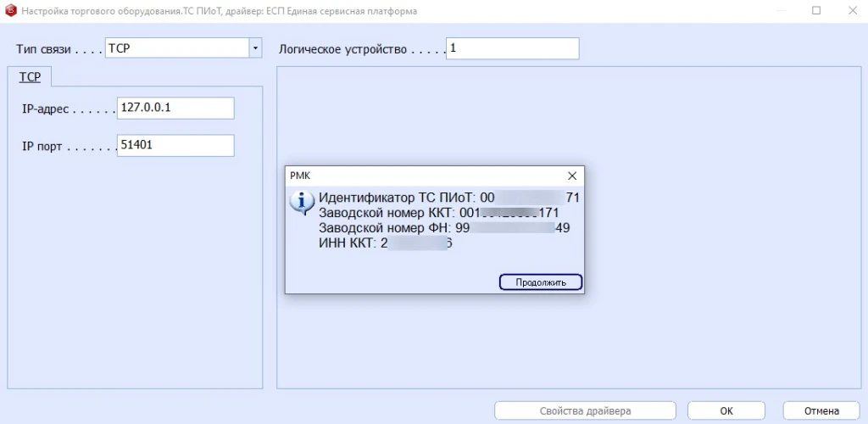868x424 pixels.
Task: Click the IP порт field showing 51401
Action: 175,145
